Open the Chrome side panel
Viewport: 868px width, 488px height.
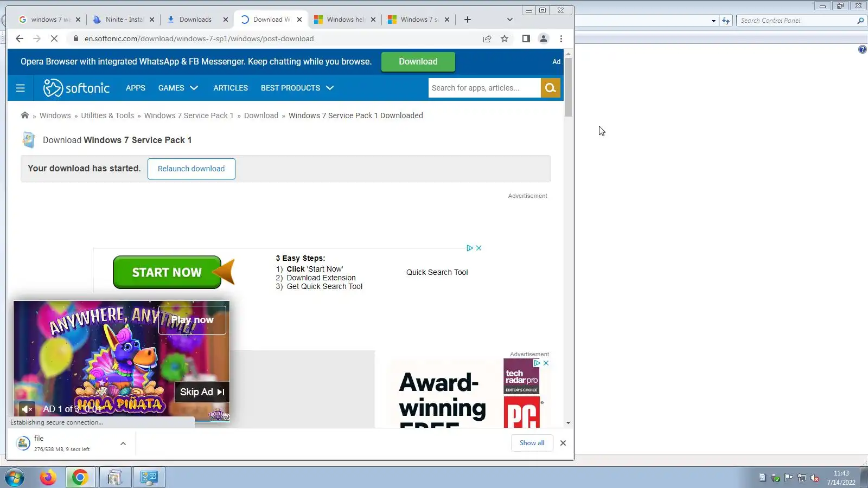[x=526, y=38]
